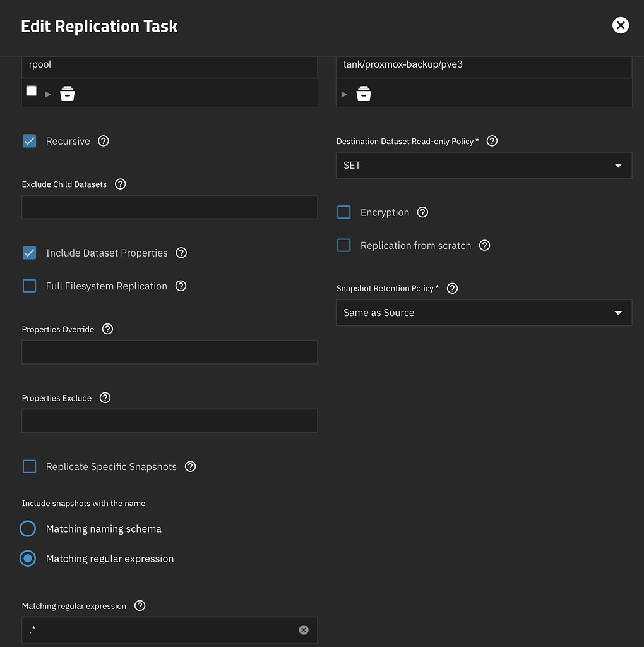Clear the regular expression field with the x icon

point(304,629)
